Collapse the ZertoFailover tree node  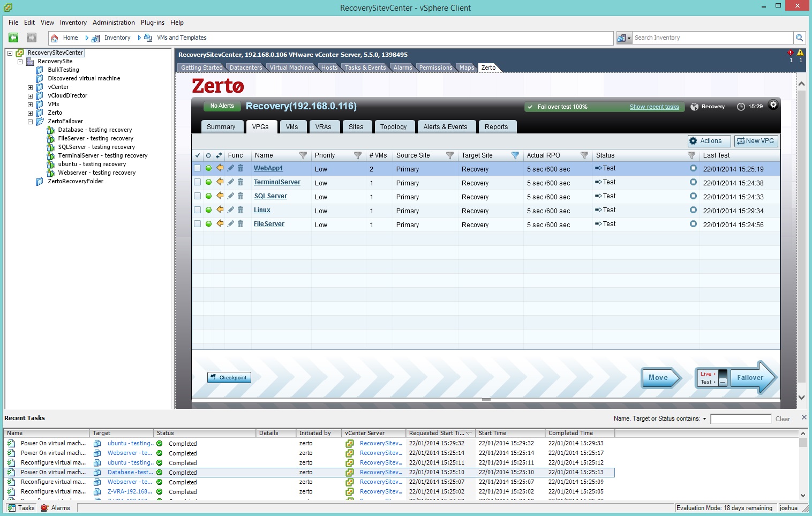coord(31,121)
